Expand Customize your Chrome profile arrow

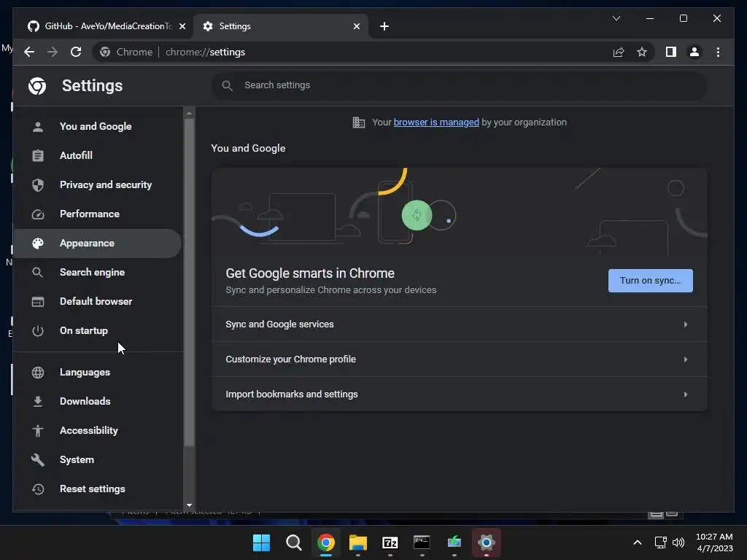pos(686,359)
